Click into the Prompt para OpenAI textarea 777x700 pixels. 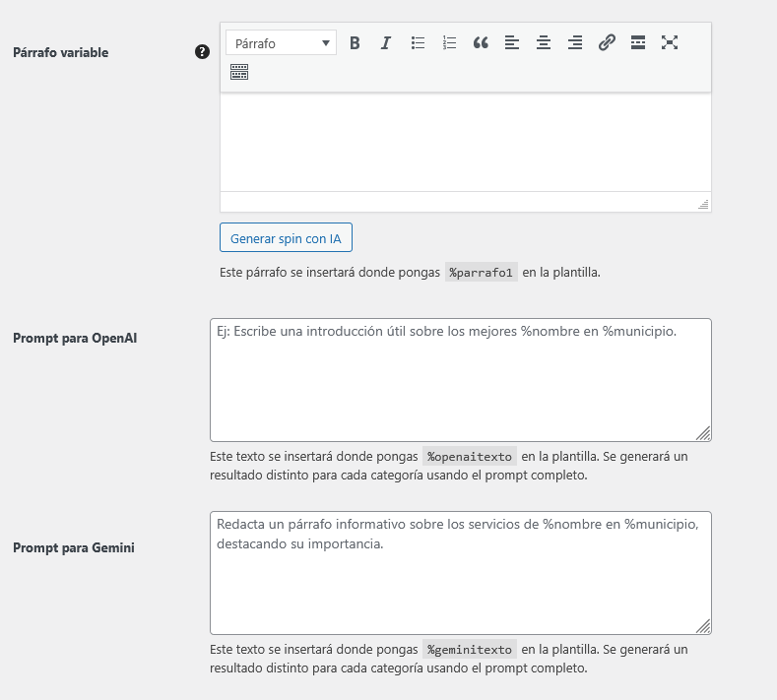[x=461, y=380]
